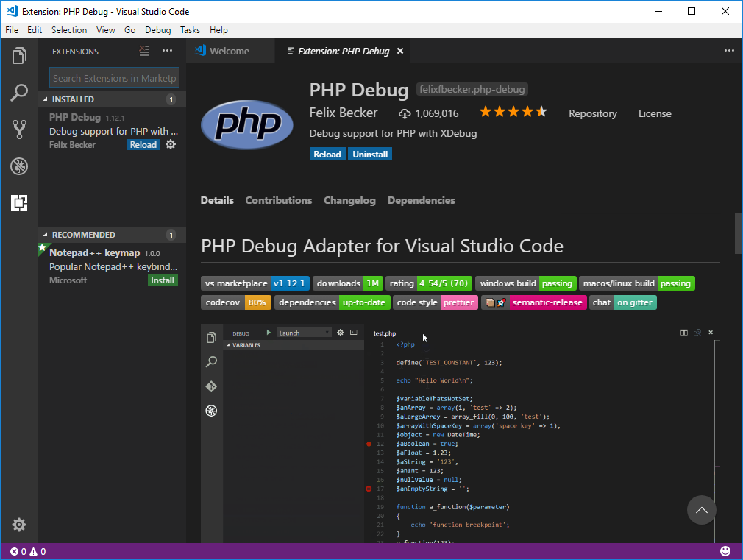Click the feedback smiley in status bar
This screenshot has height=560, width=743.
tap(725, 551)
